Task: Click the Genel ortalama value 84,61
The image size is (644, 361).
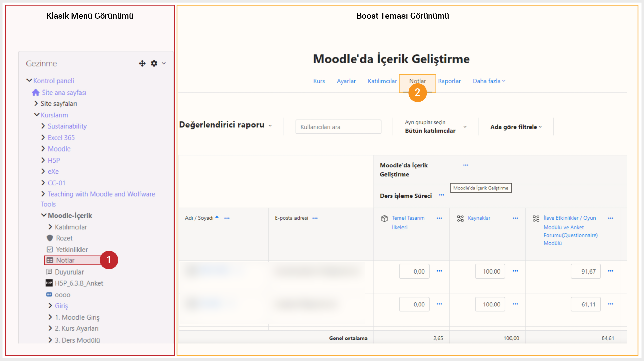Action: pos(608,338)
